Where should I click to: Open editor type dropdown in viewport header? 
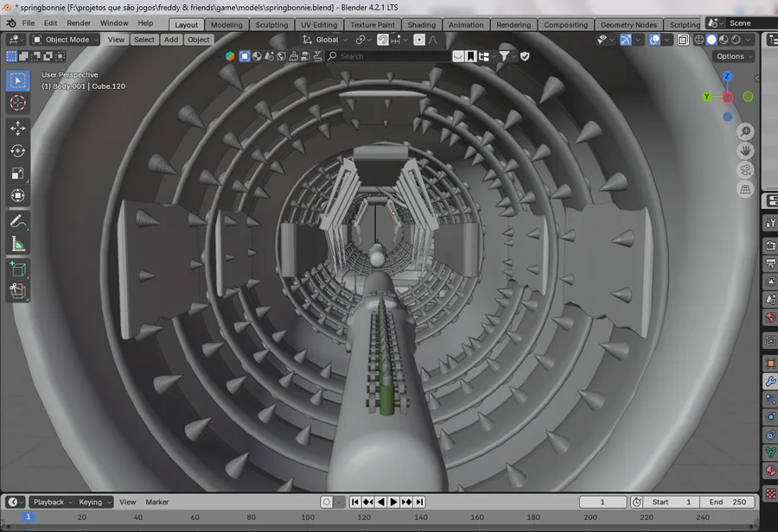tap(16, 40)
